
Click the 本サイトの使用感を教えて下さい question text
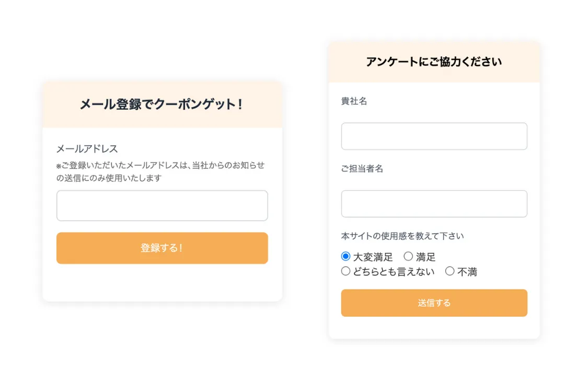[402, 236]
